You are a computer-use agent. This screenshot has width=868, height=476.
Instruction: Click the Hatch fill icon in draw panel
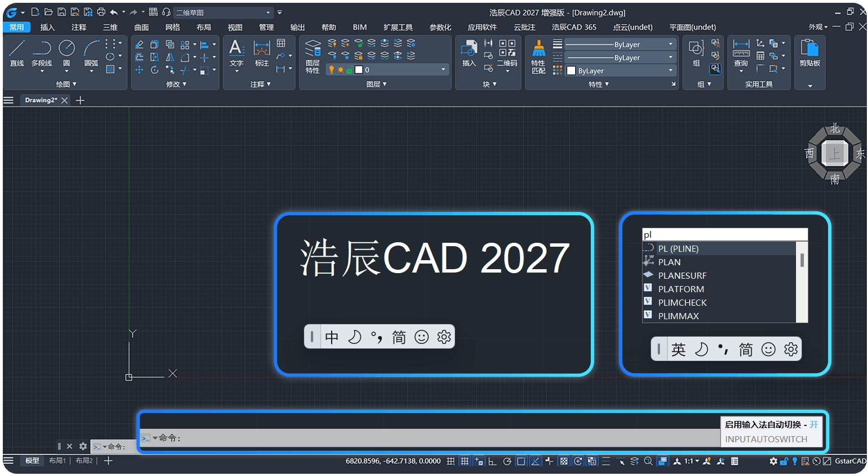tap(110, 69)
